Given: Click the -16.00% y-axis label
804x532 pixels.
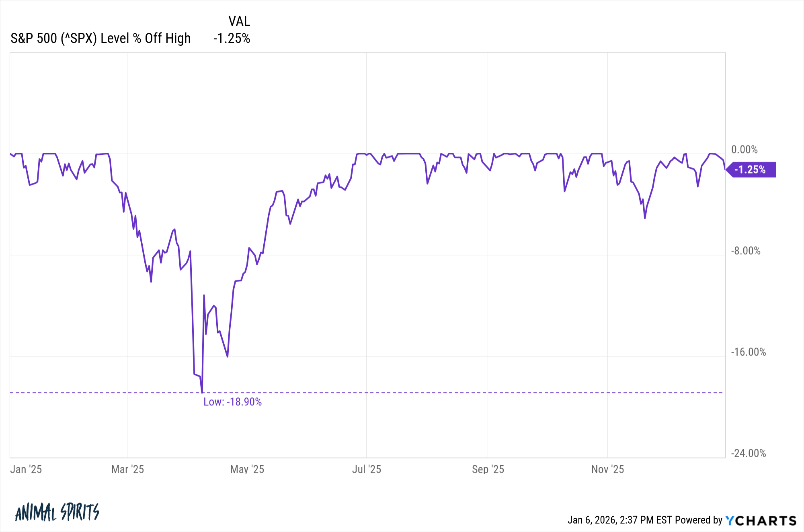Looking at the screenshot, I should pos(748,352).
